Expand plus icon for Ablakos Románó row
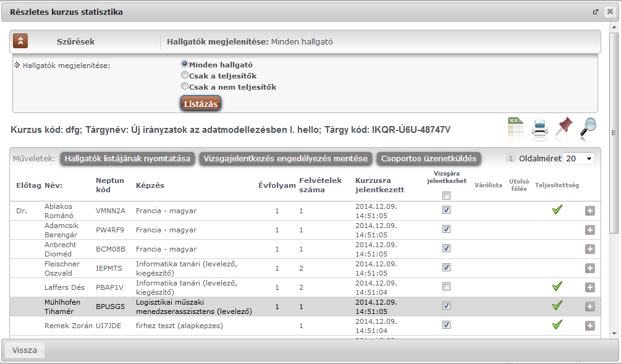The image size is (621, 364). click(x=589, y=211)
